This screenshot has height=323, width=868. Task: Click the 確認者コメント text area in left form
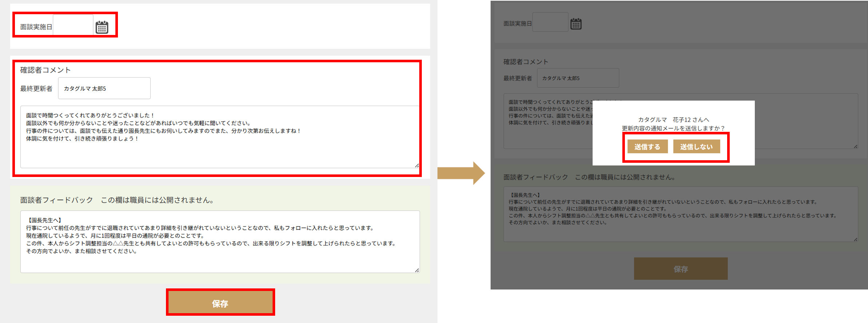[220, 137]
